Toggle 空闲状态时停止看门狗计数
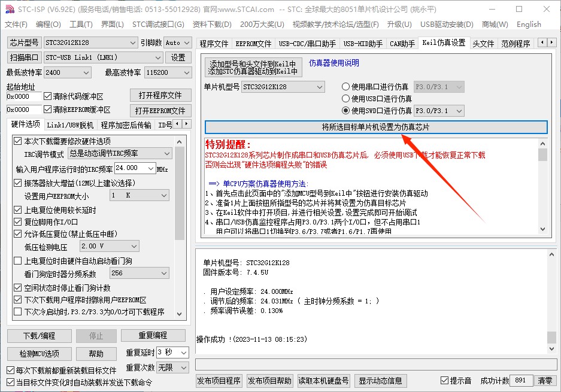This screenshot has width=561, height=392. click(17, 287)
